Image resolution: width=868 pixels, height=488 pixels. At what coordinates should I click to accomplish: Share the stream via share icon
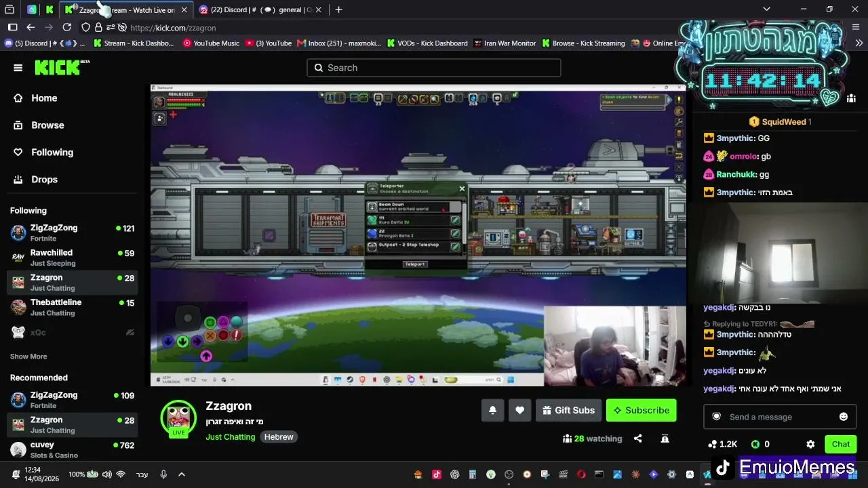(637, 439)
